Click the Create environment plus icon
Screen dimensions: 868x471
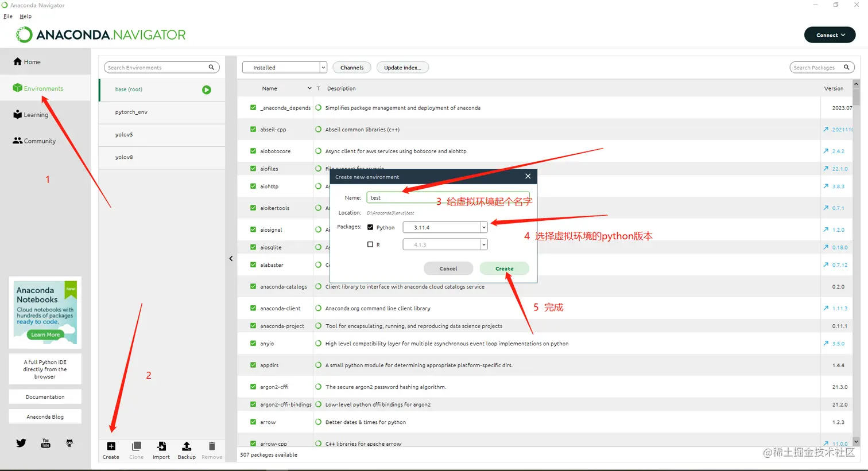(111, 446)
